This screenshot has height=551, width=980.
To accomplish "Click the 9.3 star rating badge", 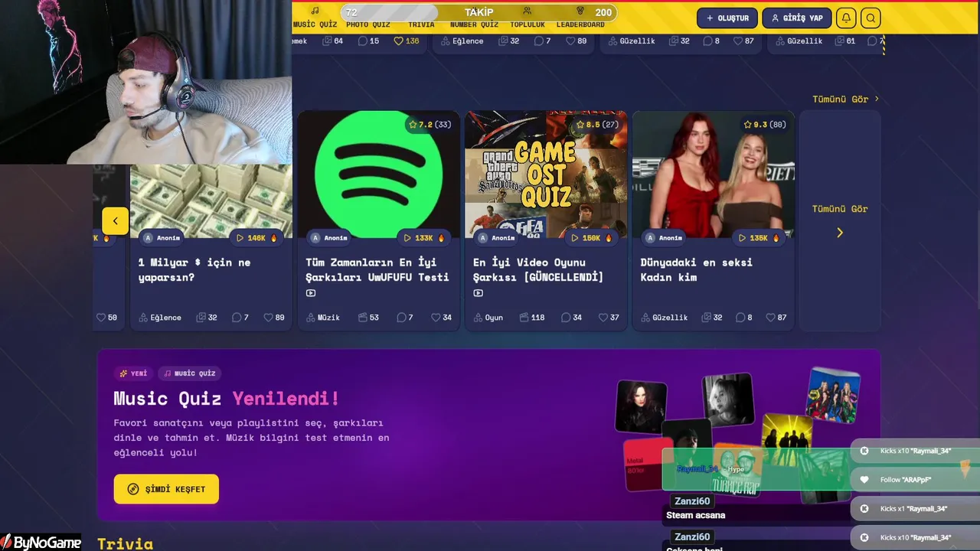I will coord(764,125).
